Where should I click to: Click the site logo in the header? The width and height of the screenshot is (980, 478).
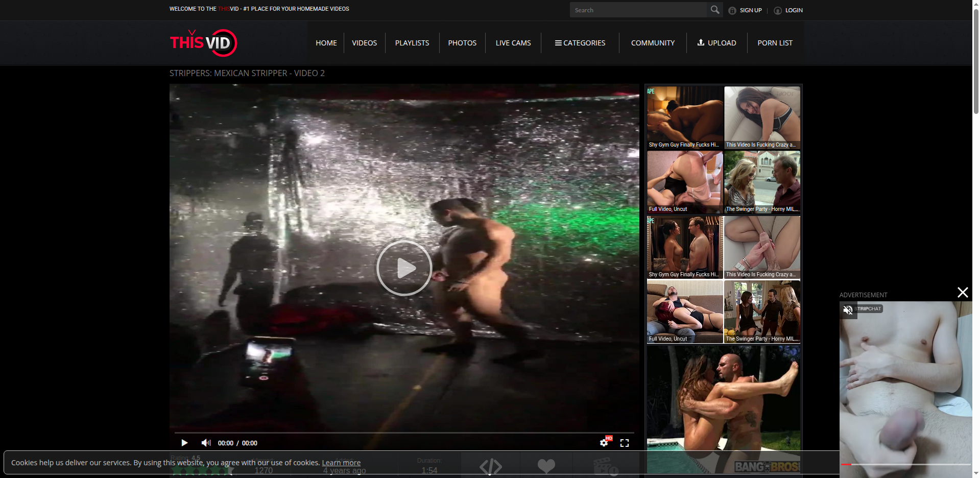(203, 43)
